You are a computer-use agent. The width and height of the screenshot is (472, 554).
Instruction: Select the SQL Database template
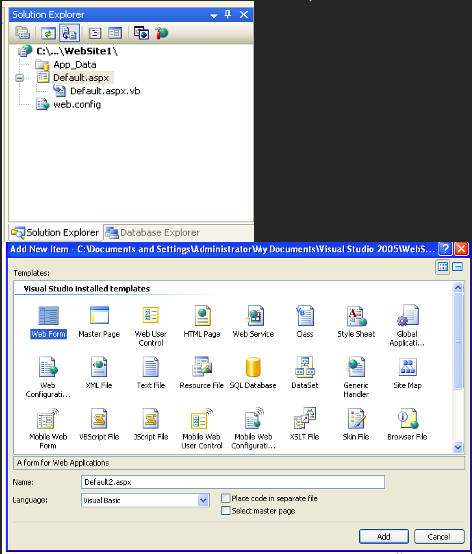pyautogui.click(x=253, y=373)
